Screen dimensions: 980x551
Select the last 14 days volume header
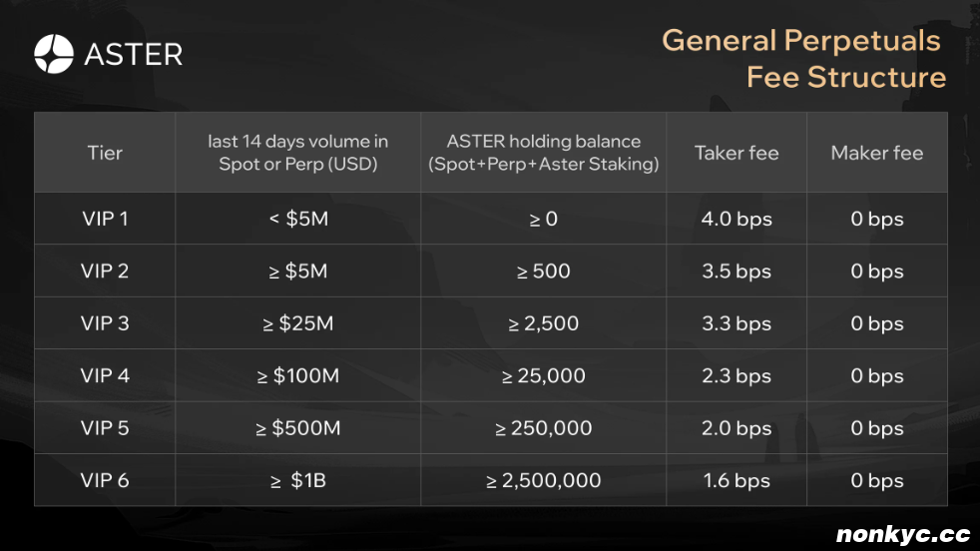tap(298, 153)
